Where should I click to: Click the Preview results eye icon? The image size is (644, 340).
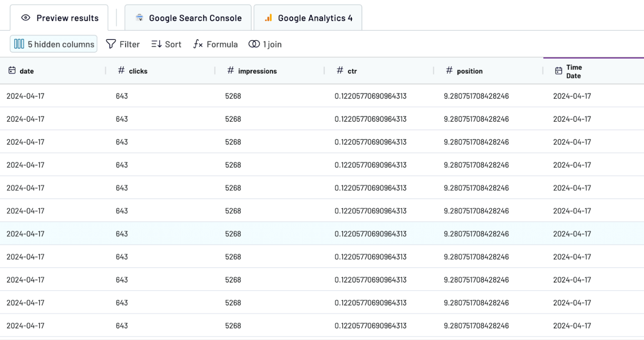tap(26, 18)
